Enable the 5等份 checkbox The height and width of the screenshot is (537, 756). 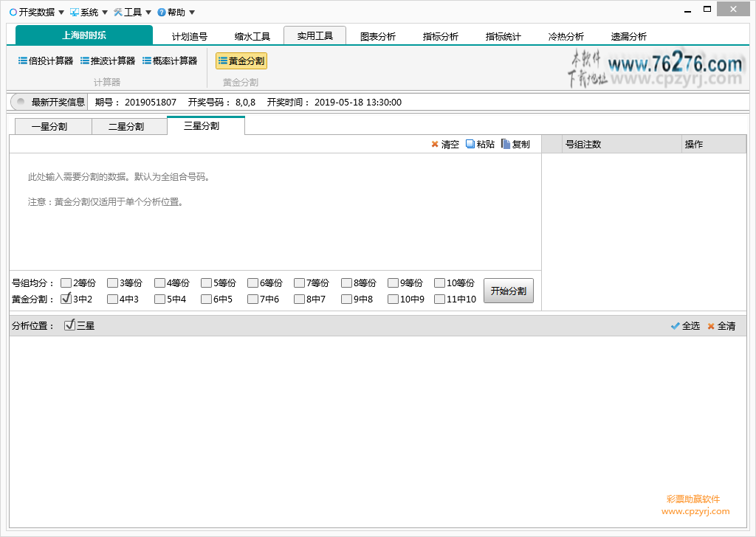click(207, 283)
